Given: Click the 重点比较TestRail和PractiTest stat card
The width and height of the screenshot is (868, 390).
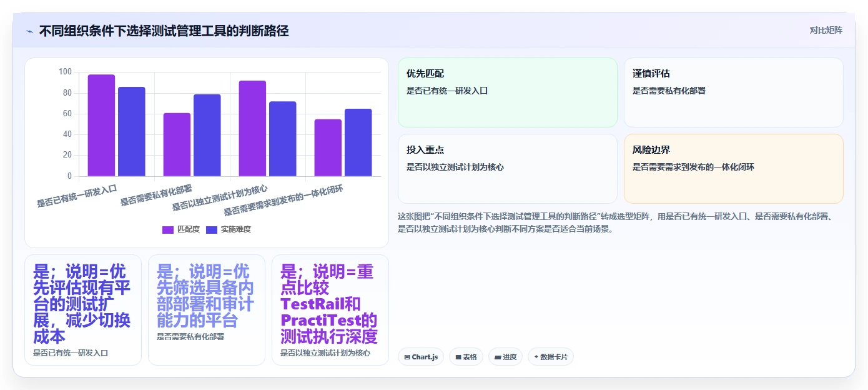Looking at the screenshot, I should pyautogui.click(x=330, y=309).
